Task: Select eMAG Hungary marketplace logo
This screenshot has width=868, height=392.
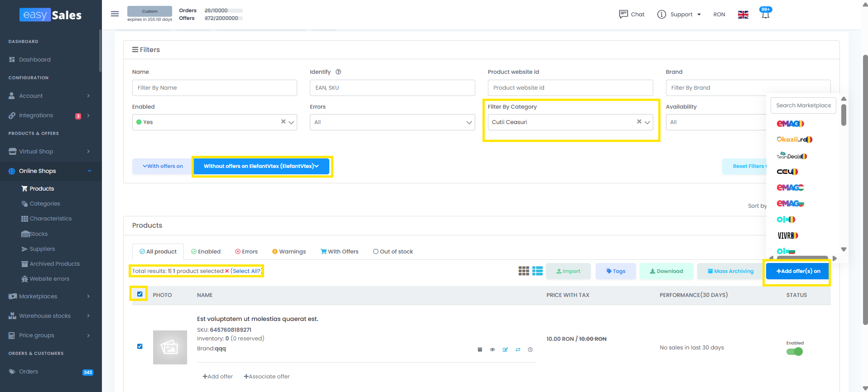Action: click(x=790, y=187)
